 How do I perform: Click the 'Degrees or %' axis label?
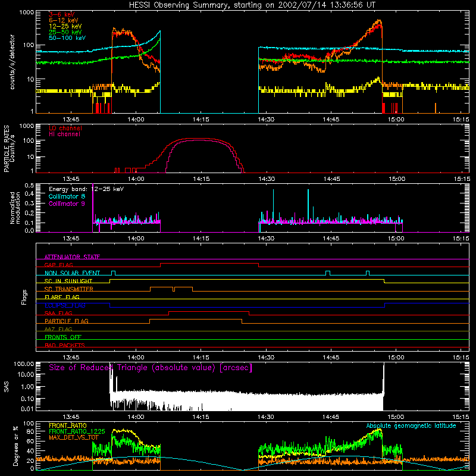click(x=15, y=446)
